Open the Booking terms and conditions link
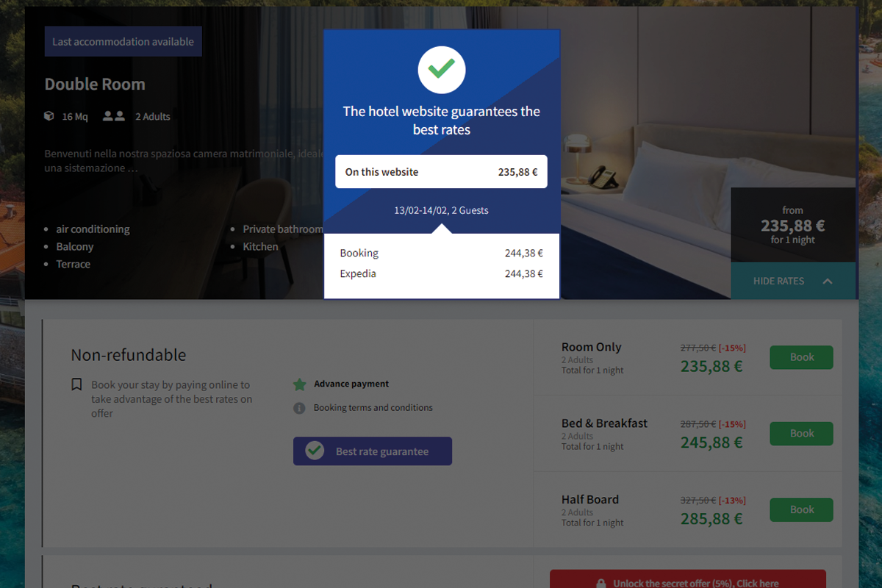This screenshot has height=588, width=882. click(x=373, y=408)
